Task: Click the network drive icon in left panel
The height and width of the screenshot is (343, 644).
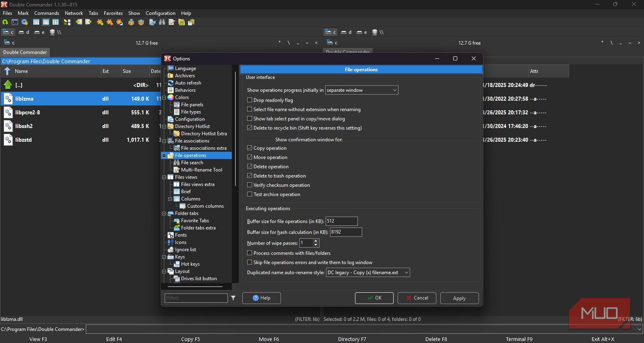Action: 52,32
